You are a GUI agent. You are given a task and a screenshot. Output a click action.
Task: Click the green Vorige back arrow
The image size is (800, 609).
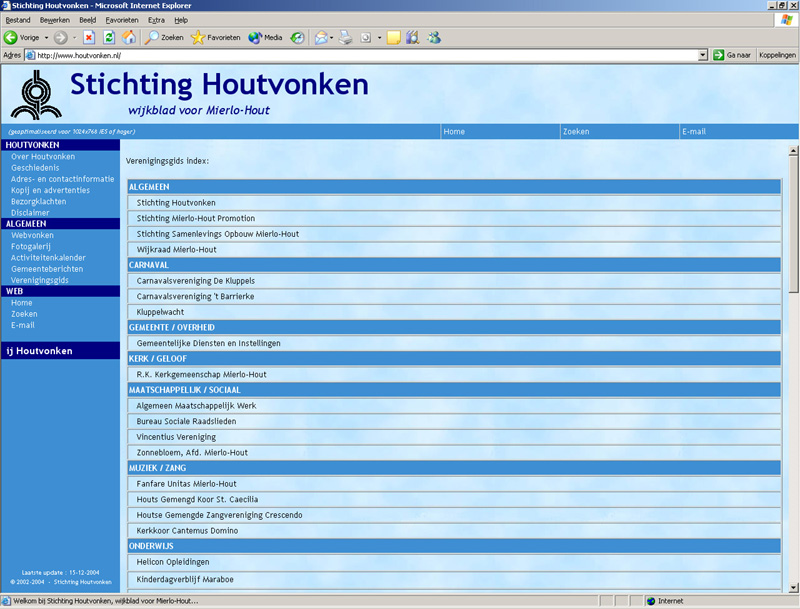pos(10,38)
